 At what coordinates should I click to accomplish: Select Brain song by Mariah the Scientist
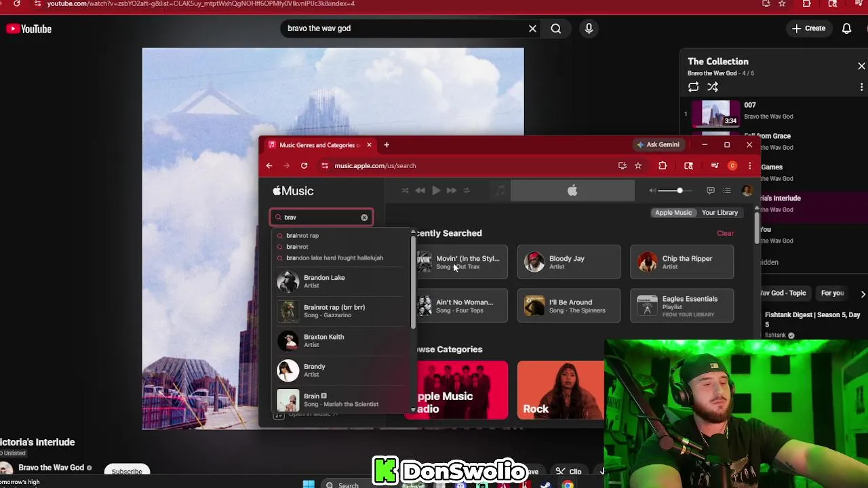[341, 400]
